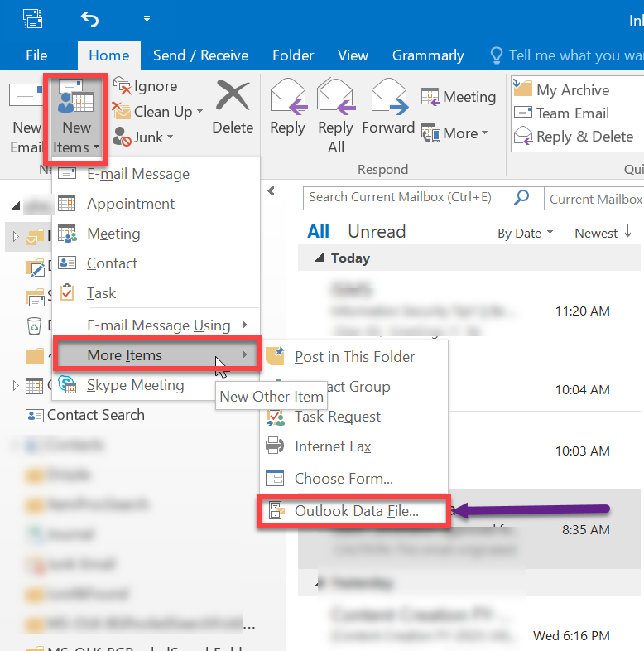Select Outlook Data File... item
This screenshot has width=644, height=651.
coord(353,511)
